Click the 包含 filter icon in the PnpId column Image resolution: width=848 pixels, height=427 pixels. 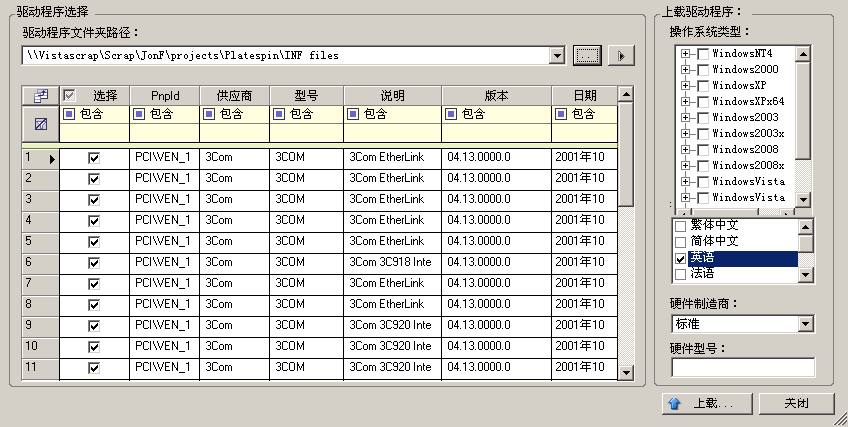pos(138,114)
